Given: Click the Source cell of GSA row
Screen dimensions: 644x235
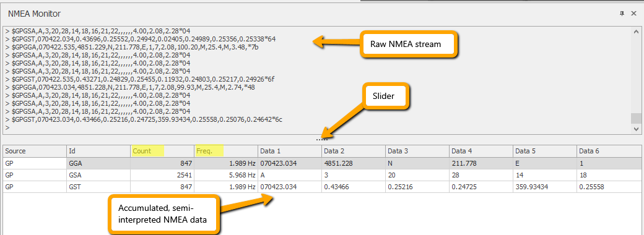Looking at the screenshot, I should tap(35, 175).
